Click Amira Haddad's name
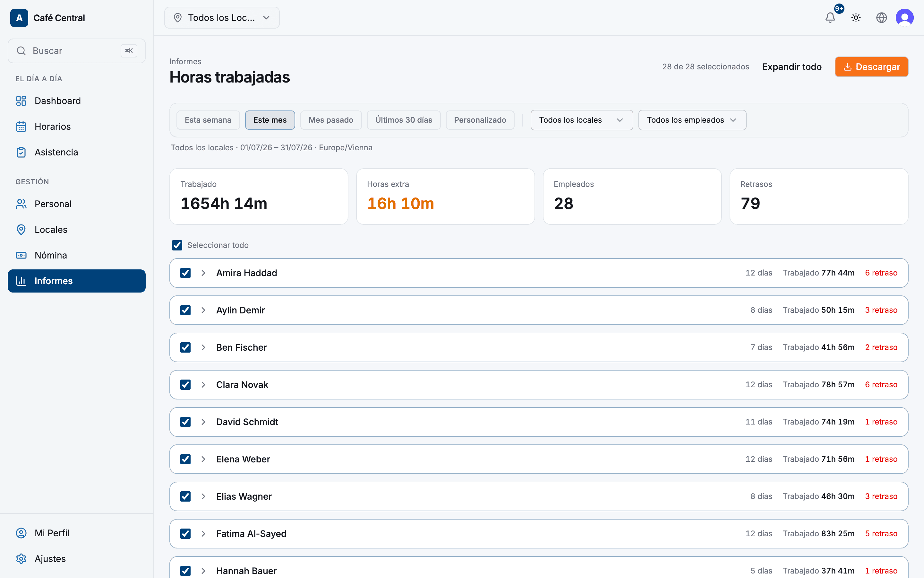The width and height of the screenshot is (924, 578). click(x=247, y=273)
